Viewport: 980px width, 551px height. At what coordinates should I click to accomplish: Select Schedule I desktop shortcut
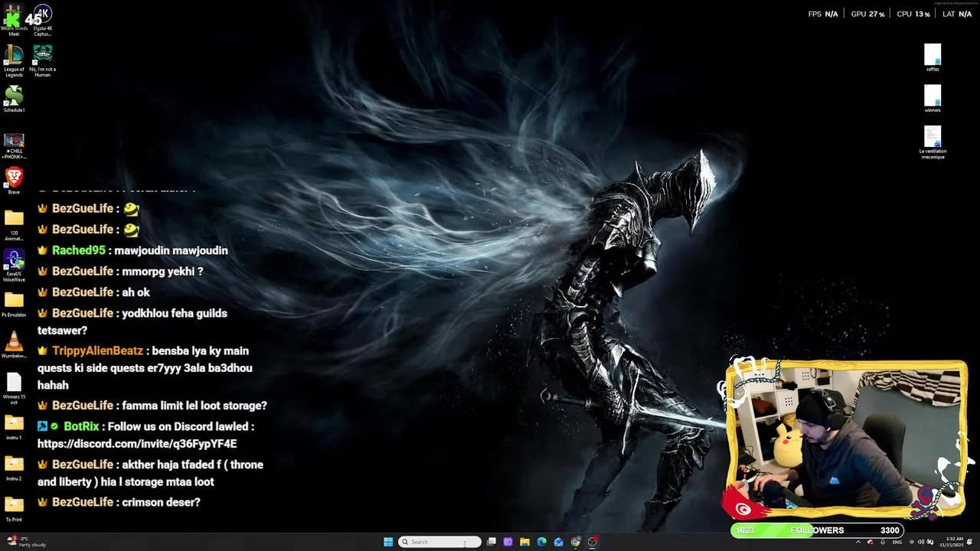point(14,99)
